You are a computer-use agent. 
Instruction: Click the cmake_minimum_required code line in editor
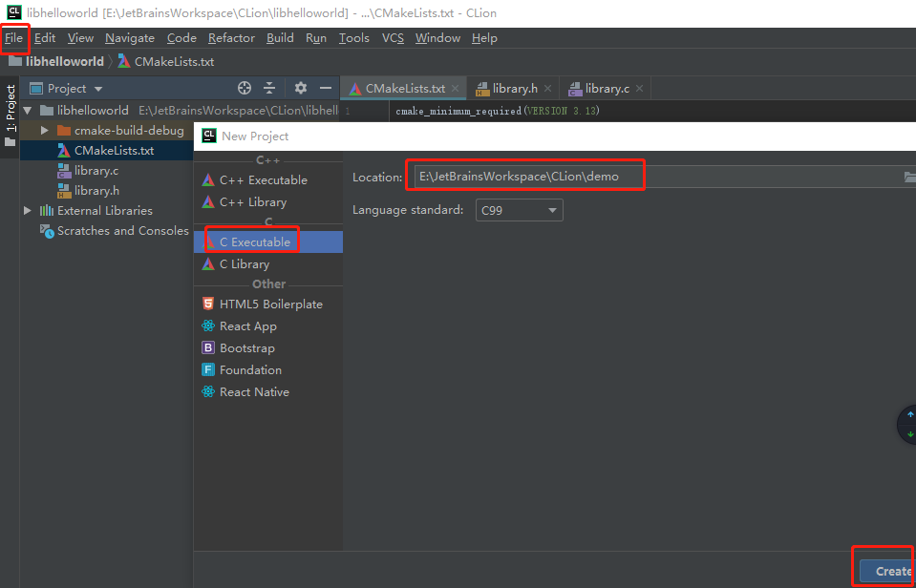pyautogui.click(x=498, y=111)
